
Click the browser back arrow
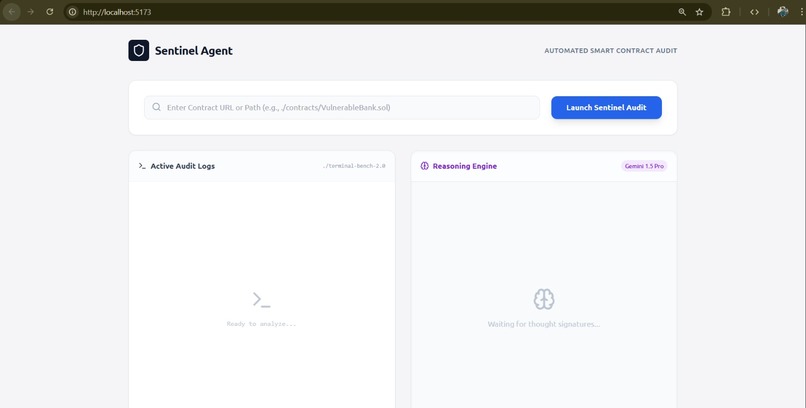pos(11,12)
